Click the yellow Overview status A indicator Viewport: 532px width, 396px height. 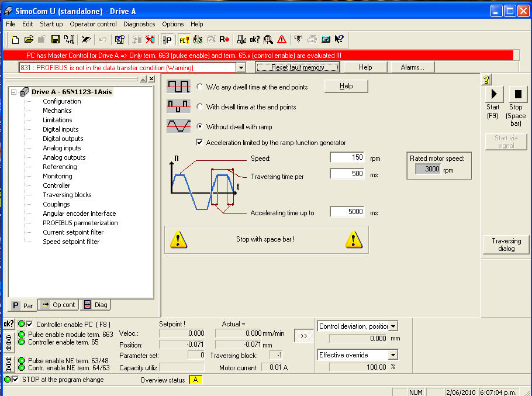(196, 380)
